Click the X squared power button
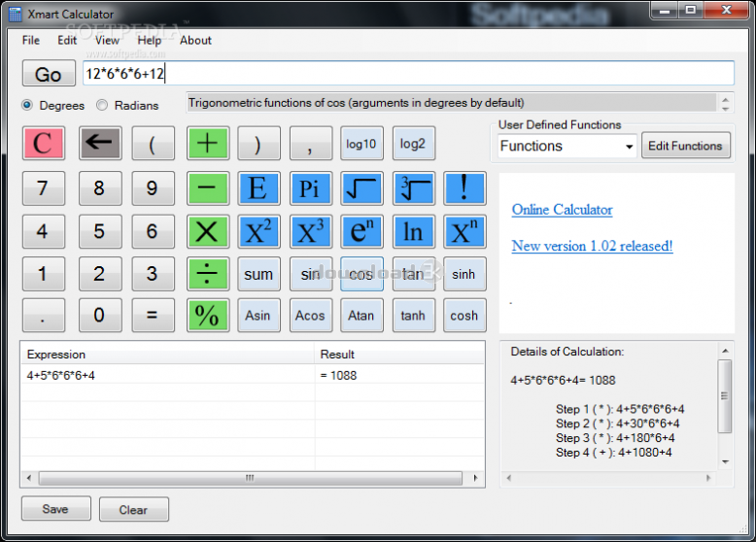Screen dimensions: 756x542 pos(258,232)
